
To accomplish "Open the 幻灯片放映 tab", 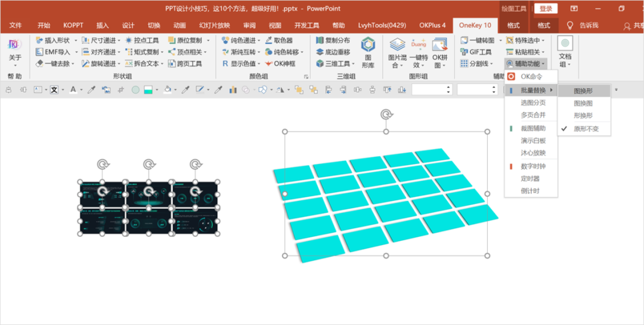I will pos(215,26).
